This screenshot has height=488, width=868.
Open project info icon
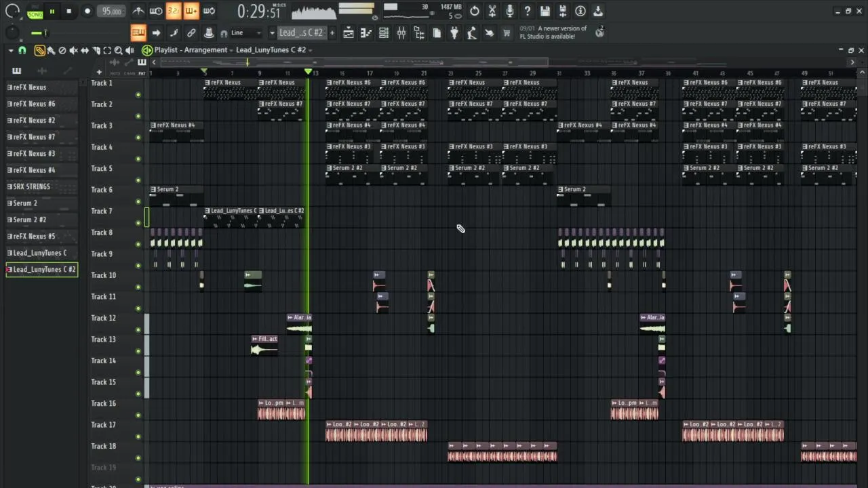click(580, 12)
